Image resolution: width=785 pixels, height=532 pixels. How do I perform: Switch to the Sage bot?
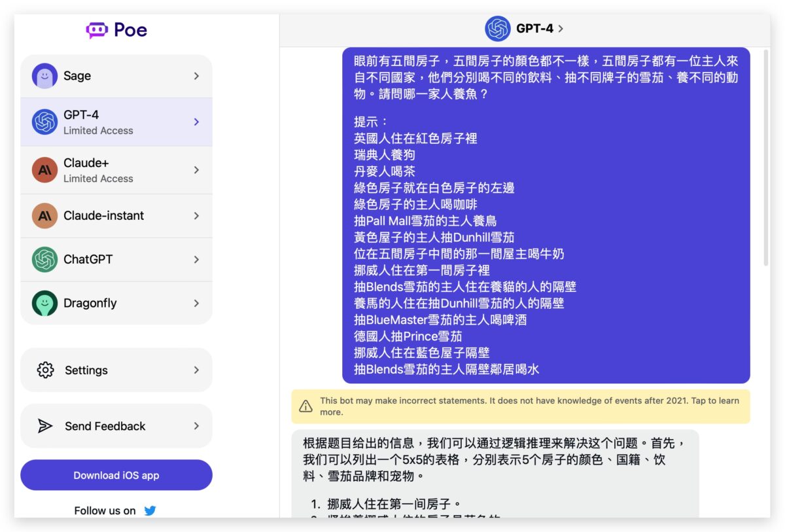(x=116, y=76)
